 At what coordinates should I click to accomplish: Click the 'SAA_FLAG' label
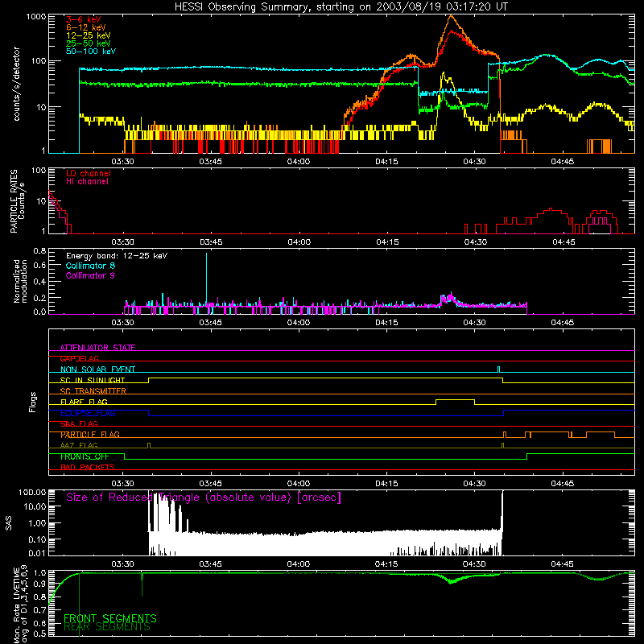point(79,423)
